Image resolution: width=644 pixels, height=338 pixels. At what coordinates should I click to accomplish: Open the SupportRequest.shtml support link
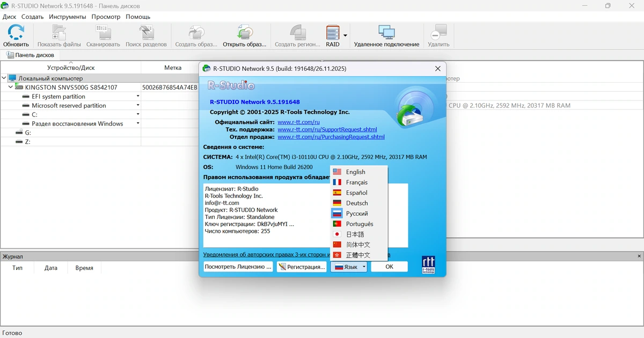click(327, 130)
